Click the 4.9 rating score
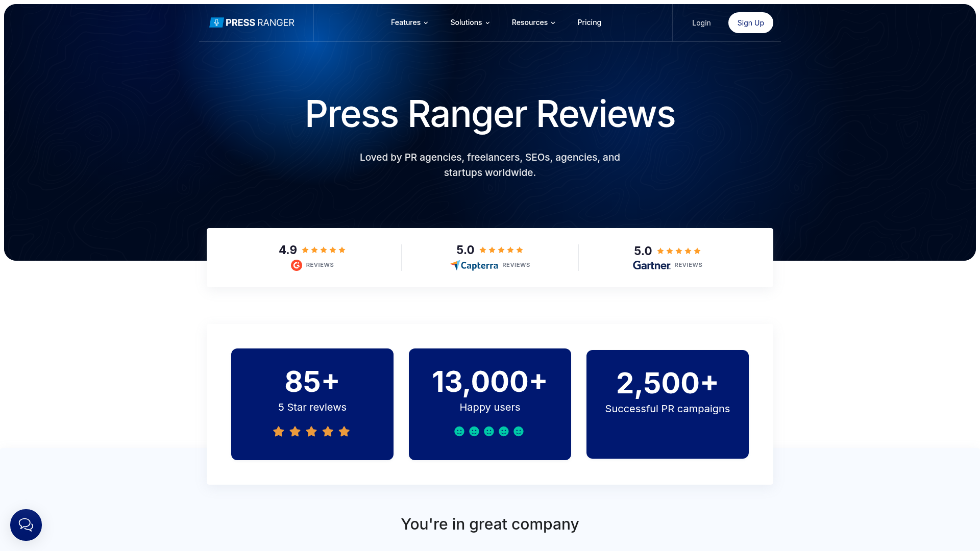This screenshot has height=551, width=980. point(288,250)
